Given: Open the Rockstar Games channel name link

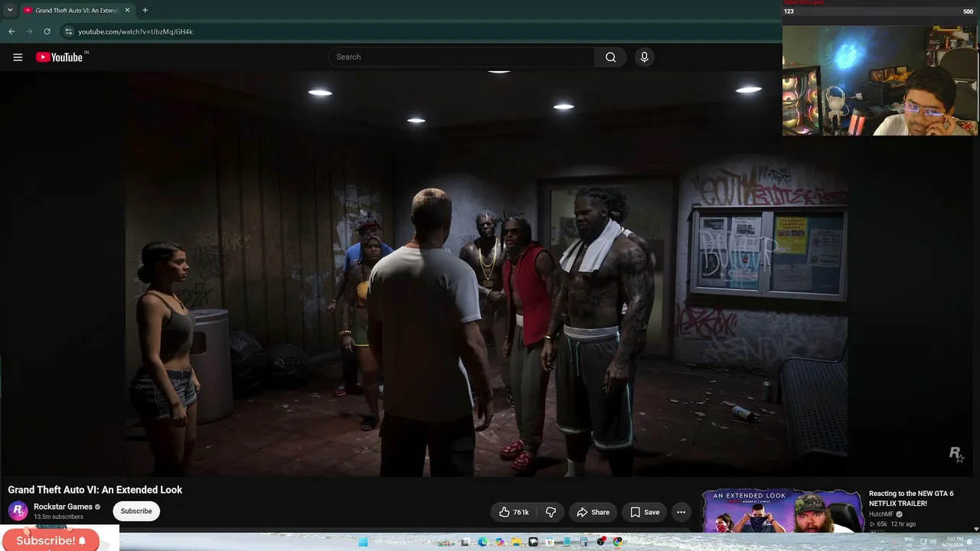Looking at the screenshot, I should click(x=63, y=507).
